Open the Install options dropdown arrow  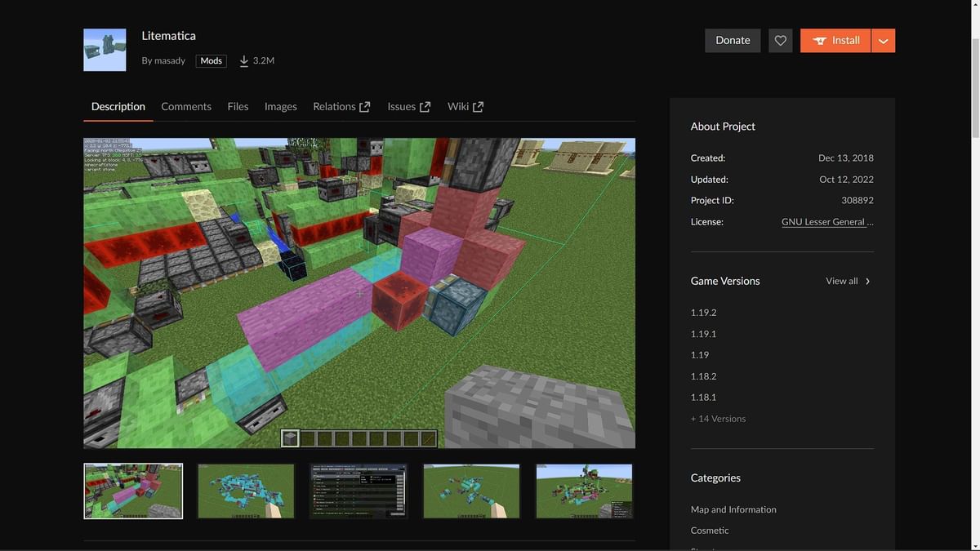(x=882, y=39)
